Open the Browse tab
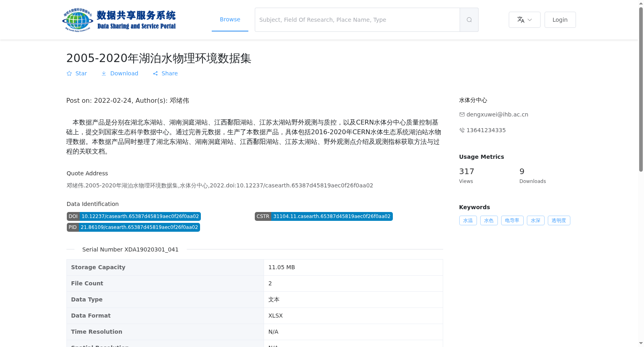Viewport: 644px width, 347px height. tap(230, 19)
